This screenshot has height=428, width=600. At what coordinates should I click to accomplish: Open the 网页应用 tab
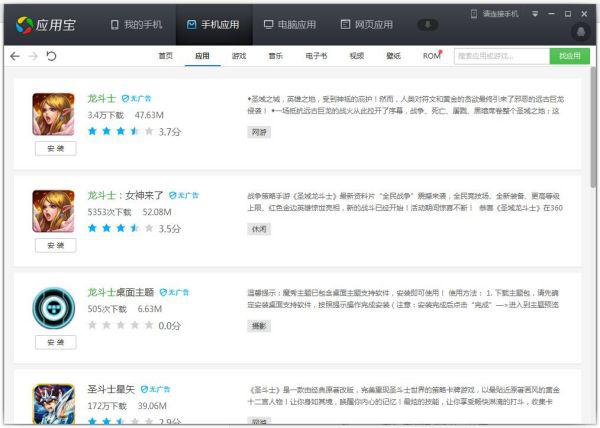tap(367, 25)
